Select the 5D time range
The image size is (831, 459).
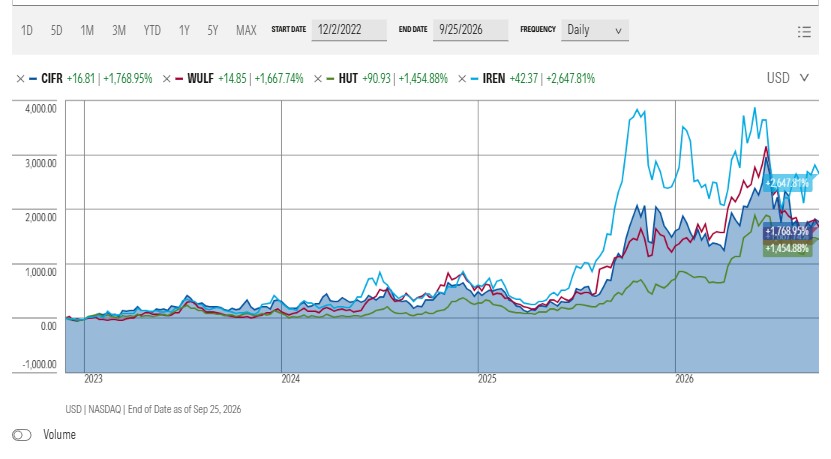(56, 30)
